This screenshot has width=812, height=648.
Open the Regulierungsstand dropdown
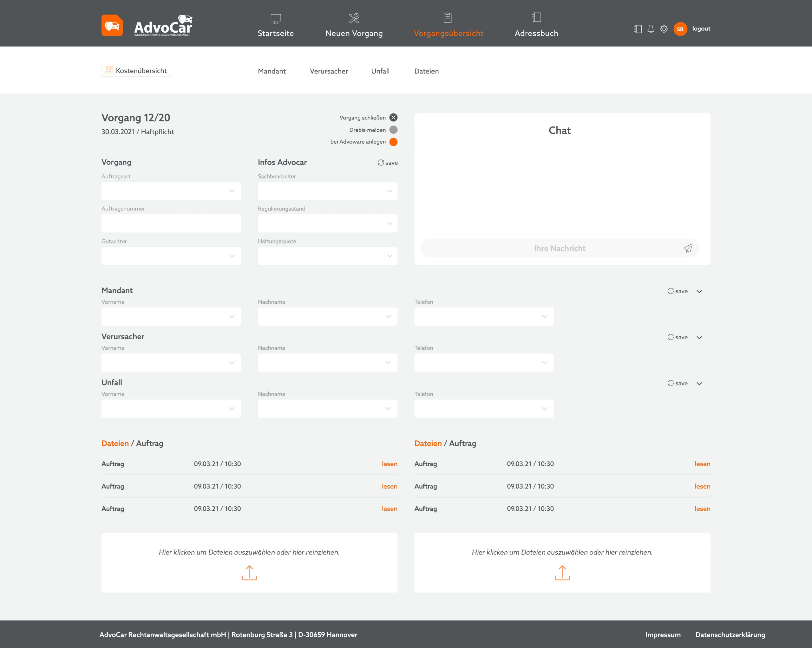click(x=327, y=223)
